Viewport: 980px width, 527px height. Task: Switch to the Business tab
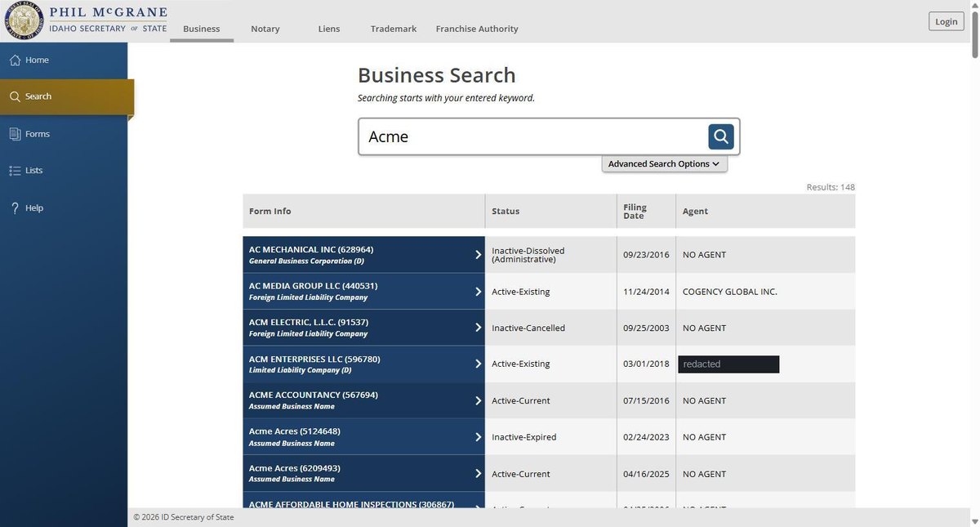coord(202,29)
